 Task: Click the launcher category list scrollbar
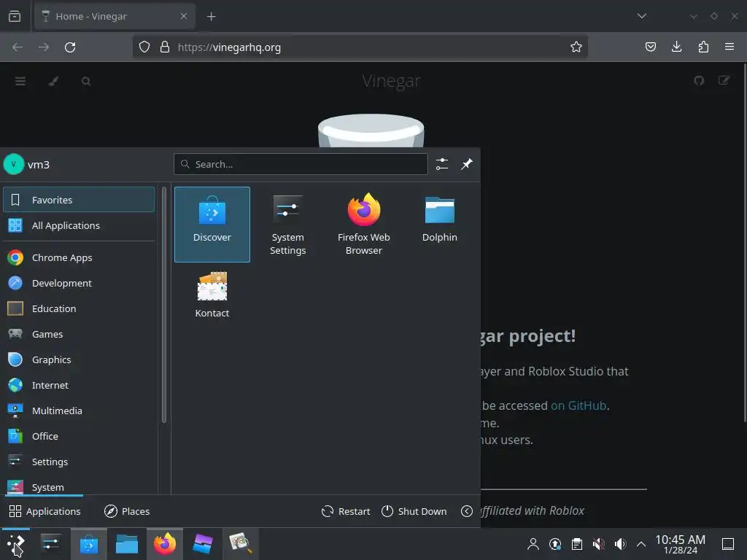pos(164,305)
